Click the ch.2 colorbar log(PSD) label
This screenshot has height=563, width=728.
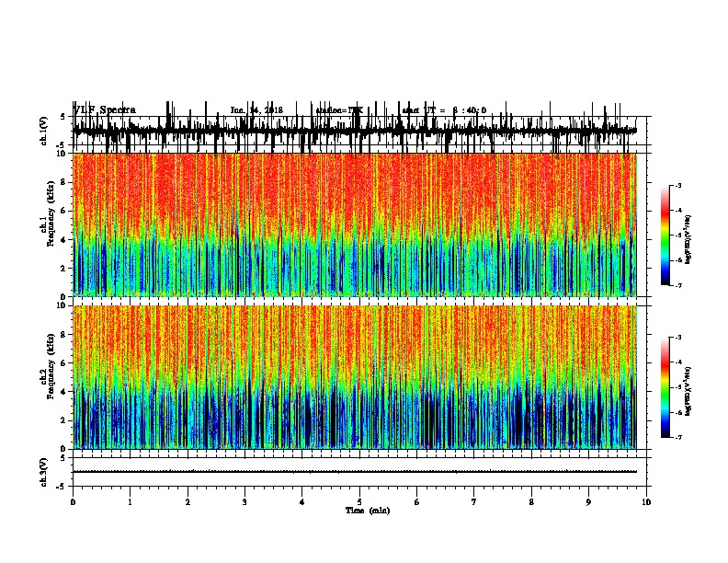(688, 391)
